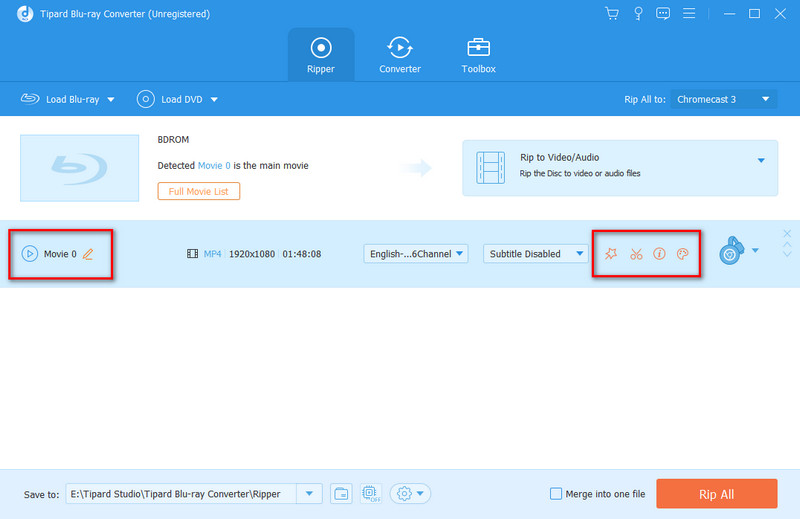The image size is (800, 519).
Task: Open the output folder icon
Action: [341, 493]
